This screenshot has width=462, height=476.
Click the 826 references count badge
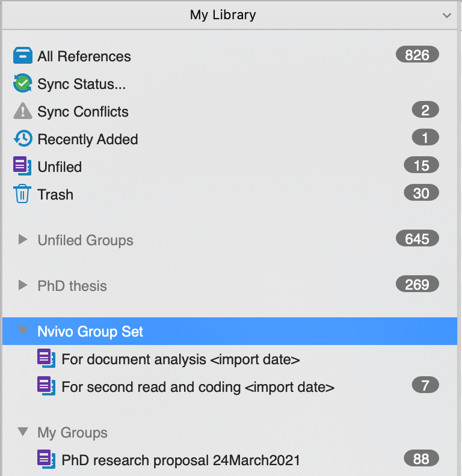[x=417, y=55]
